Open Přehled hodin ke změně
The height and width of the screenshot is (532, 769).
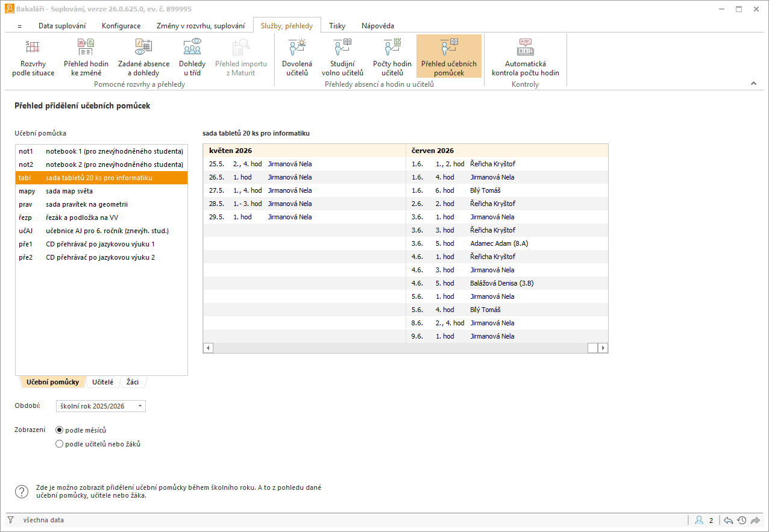(86, 57)
